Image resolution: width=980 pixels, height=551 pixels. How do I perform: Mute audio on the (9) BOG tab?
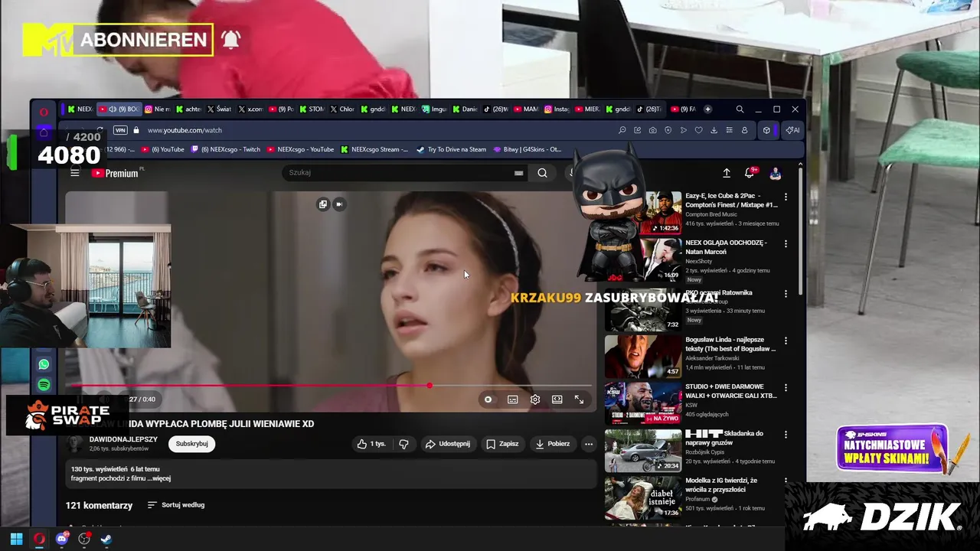[x=113, y=109]
